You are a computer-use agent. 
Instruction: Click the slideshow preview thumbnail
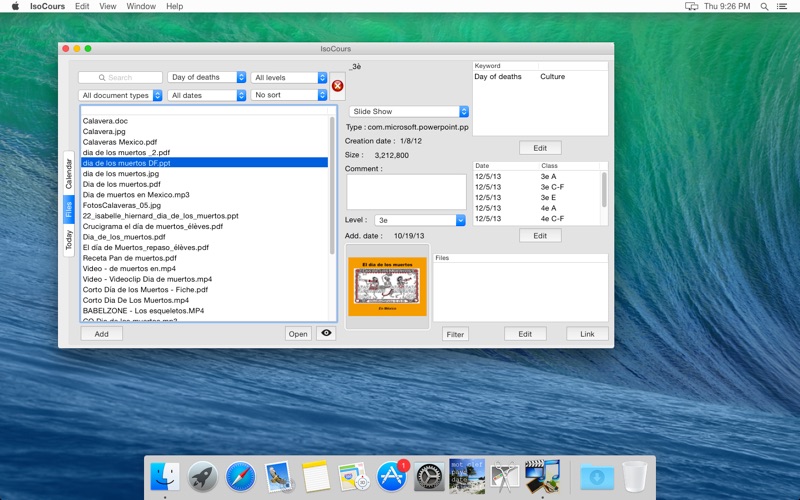pos(387,286)
